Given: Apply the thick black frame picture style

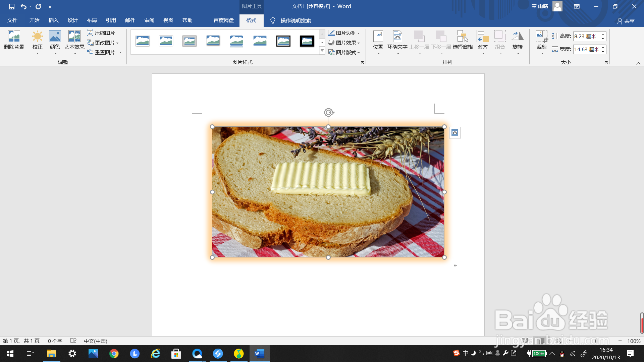Looking at the screenshot, I should [307, 41].
